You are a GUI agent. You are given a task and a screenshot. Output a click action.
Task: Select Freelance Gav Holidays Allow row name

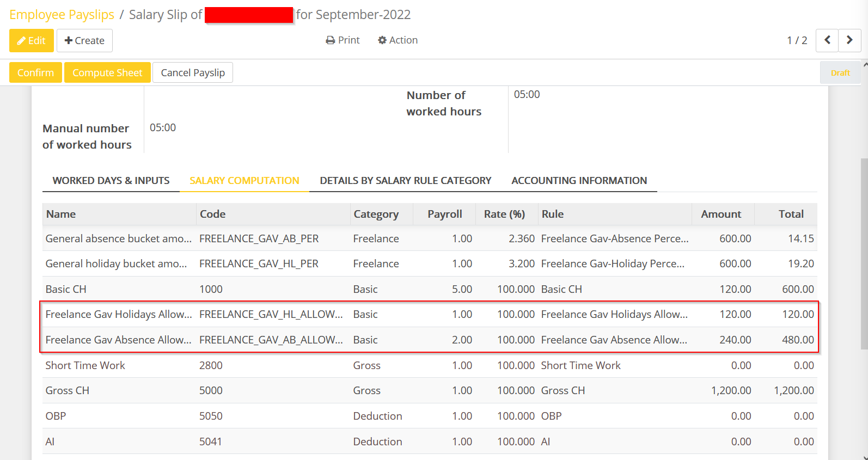coord(119,314)
